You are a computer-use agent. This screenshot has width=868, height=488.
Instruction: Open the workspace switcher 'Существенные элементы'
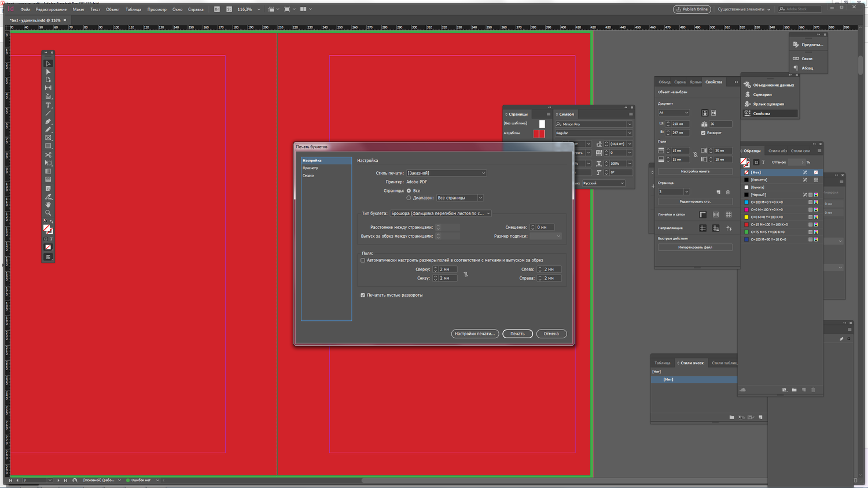tap(744, 9)
